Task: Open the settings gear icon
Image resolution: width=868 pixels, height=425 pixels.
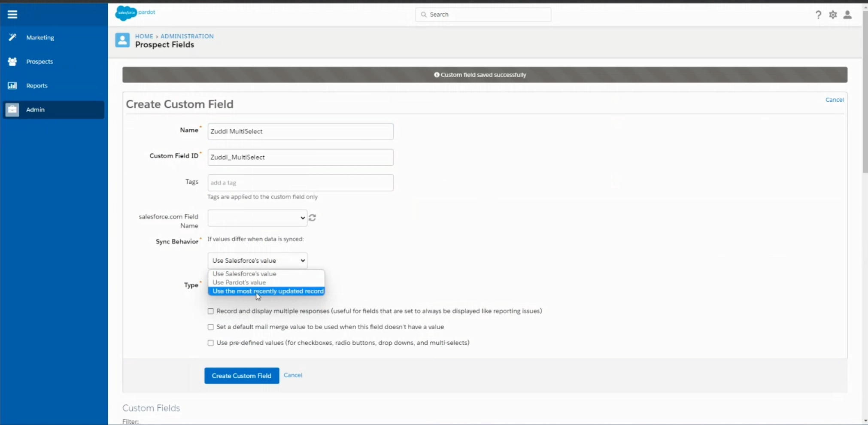Action: pos(833,15)
